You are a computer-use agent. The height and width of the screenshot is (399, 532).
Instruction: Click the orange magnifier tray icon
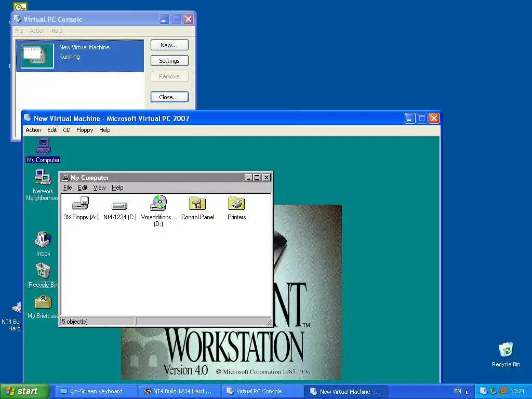[503, 391]
